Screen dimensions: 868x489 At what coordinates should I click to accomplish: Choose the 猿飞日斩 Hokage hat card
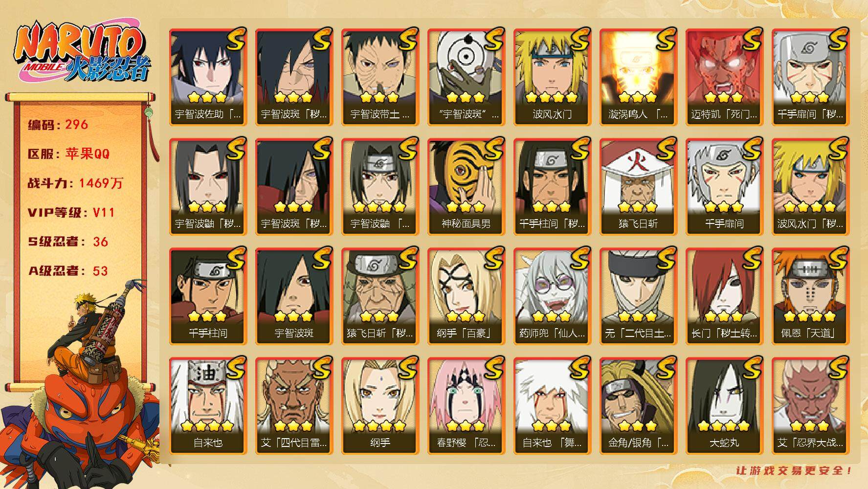(x=638, y=186)
